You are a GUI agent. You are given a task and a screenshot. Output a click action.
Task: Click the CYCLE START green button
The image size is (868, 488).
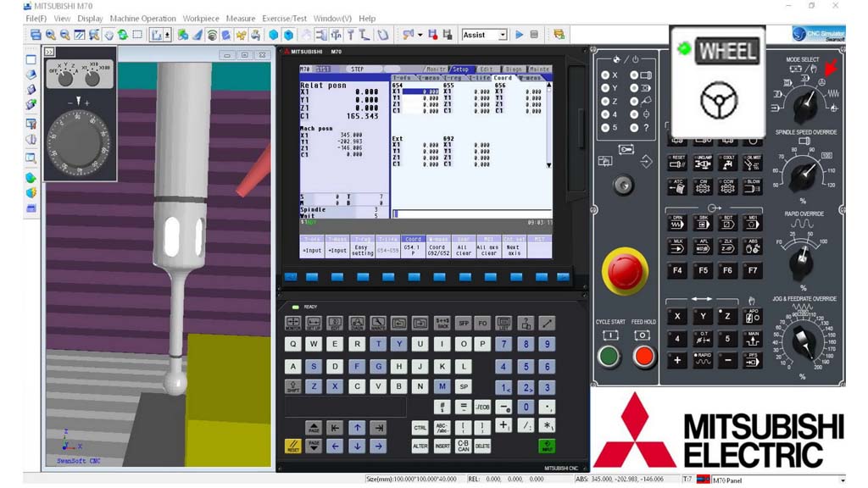tap(609, 357)
